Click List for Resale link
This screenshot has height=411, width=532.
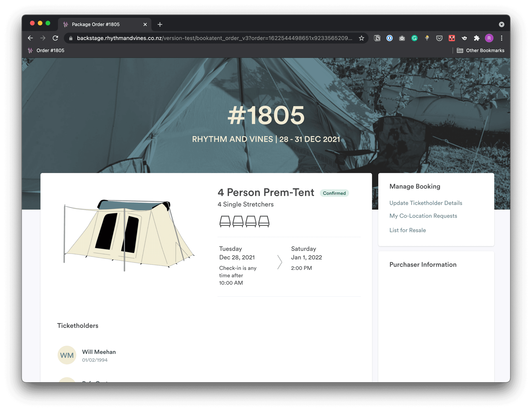pos(408,230)
